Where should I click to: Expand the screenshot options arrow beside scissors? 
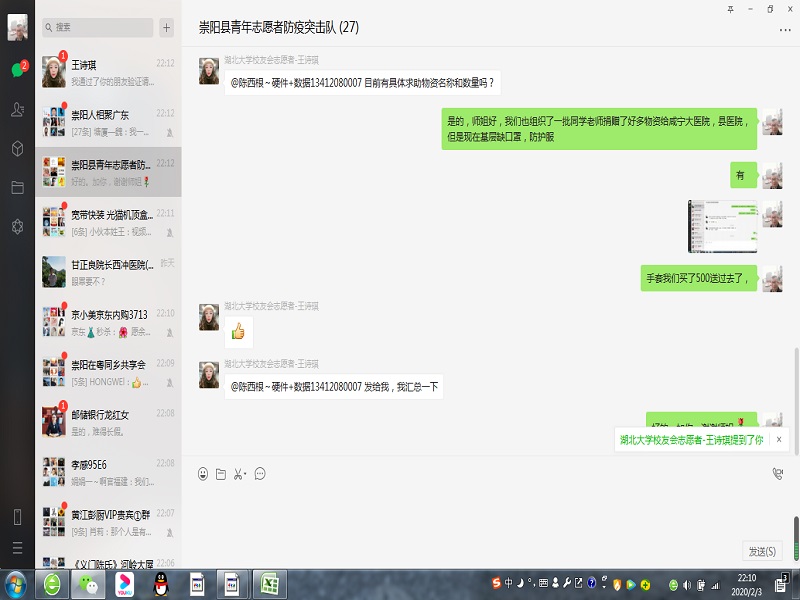pos(247,474)
